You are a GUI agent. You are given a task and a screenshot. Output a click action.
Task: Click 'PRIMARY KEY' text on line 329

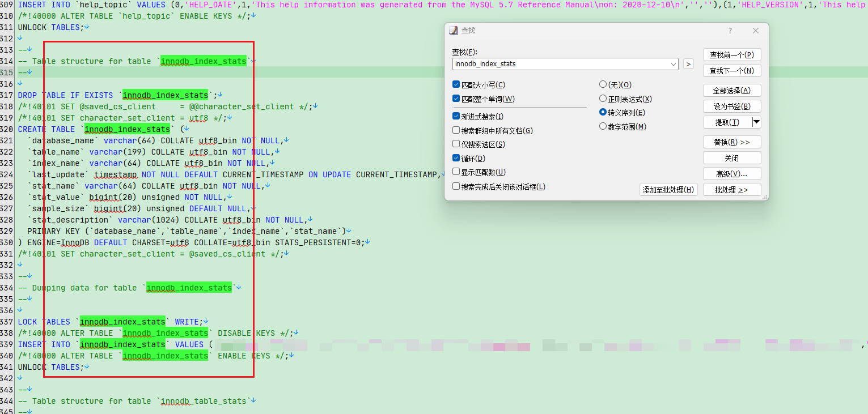(x=54, y=231)
